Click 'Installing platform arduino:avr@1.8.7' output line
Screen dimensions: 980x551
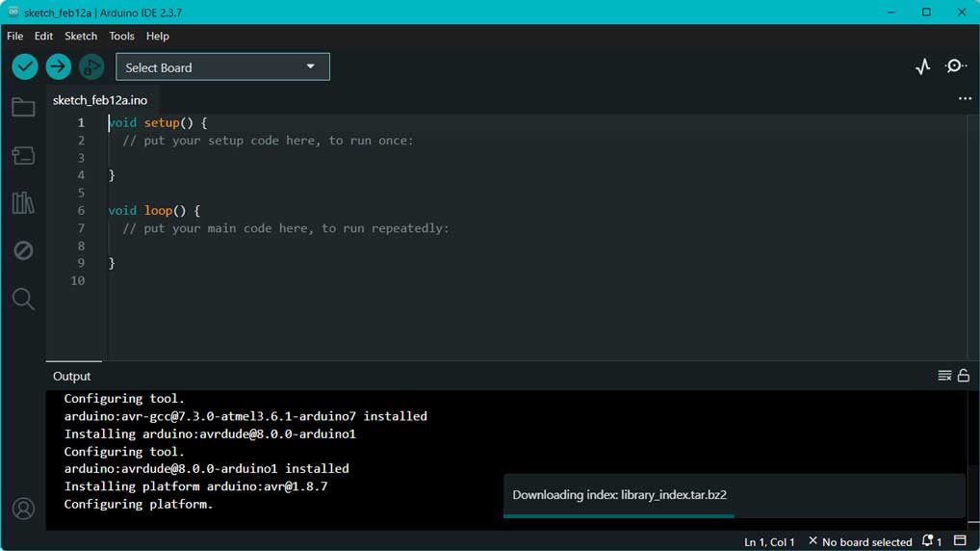195,485
